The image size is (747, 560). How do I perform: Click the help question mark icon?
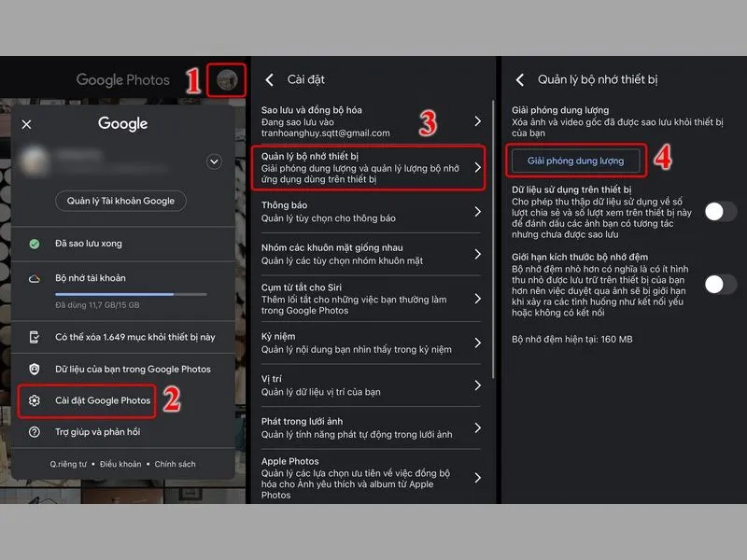coord(35,432)
